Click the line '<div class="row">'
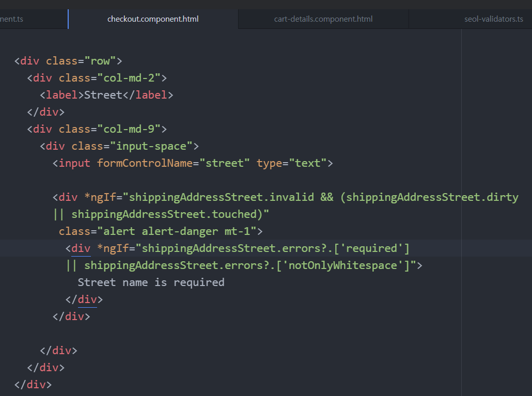Image resolution: width=532 pixels, height=396 pixels. (68, 61)
